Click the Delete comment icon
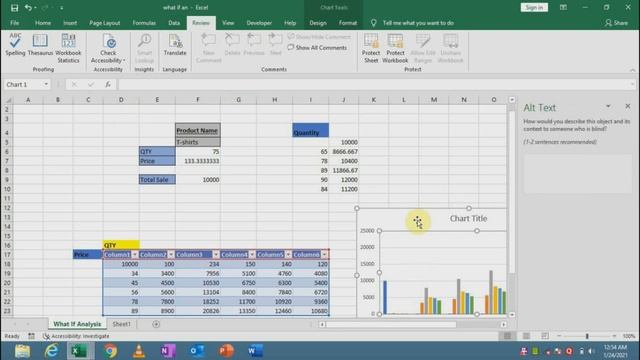 click(232, 40)
